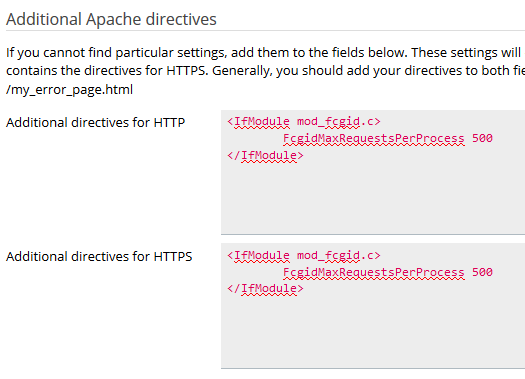The width and height of the screenshot is (525, 379).
Task: Click the Additional Apache directives heading
Action: point(111,19)
